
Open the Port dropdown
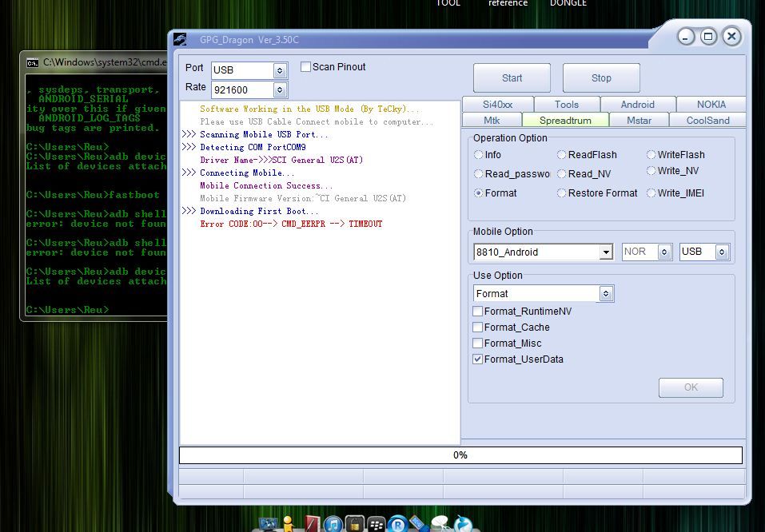(x=280, y=70)
